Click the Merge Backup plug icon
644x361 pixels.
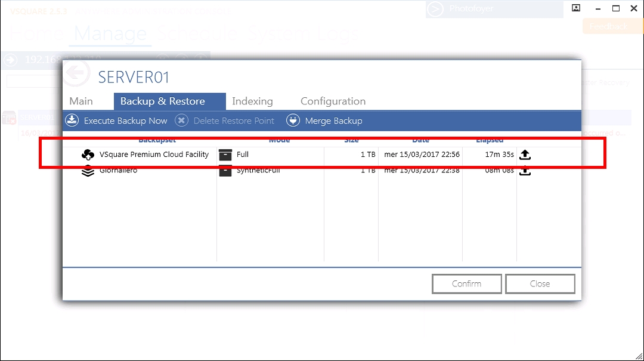pos(293,121)
